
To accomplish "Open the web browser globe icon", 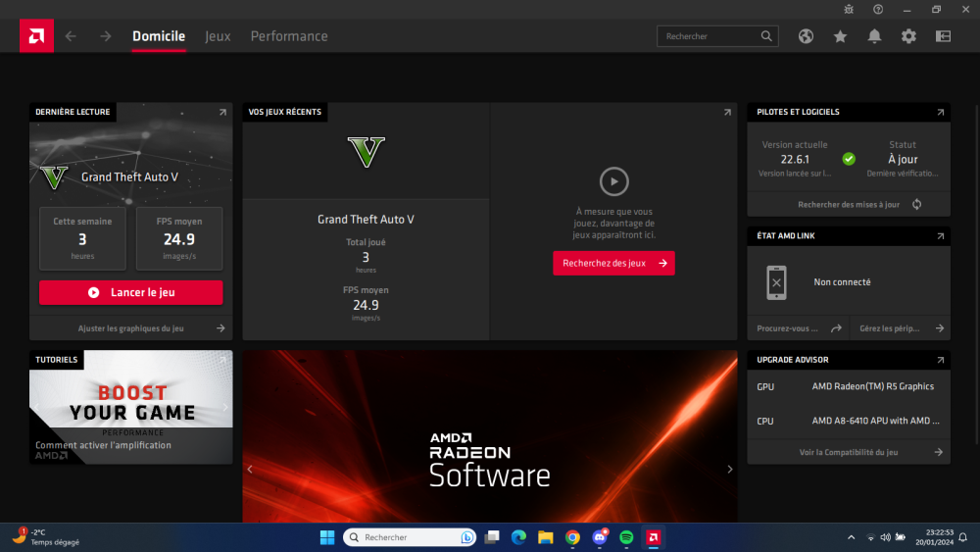I will (x=806, y=36).
